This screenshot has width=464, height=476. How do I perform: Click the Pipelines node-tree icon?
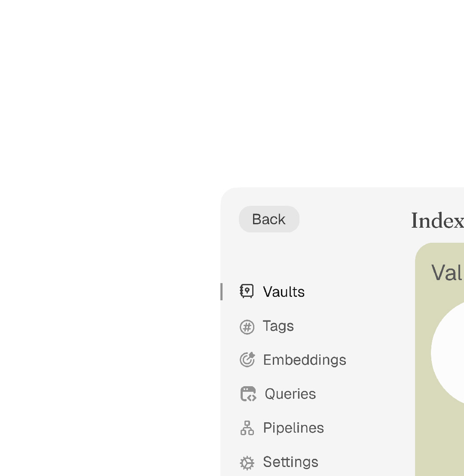click(x=247, y=428)
